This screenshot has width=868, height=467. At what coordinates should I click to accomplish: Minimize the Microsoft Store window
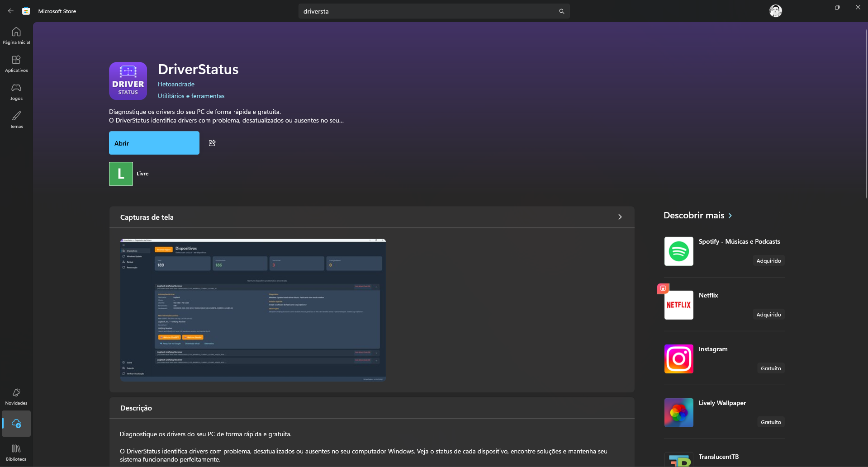816,7
